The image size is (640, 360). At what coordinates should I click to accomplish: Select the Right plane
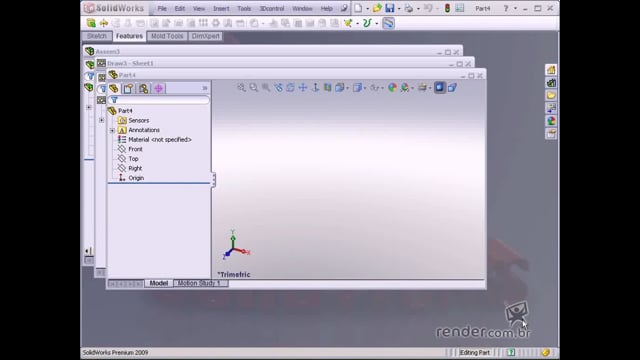[x=135, y=168]
